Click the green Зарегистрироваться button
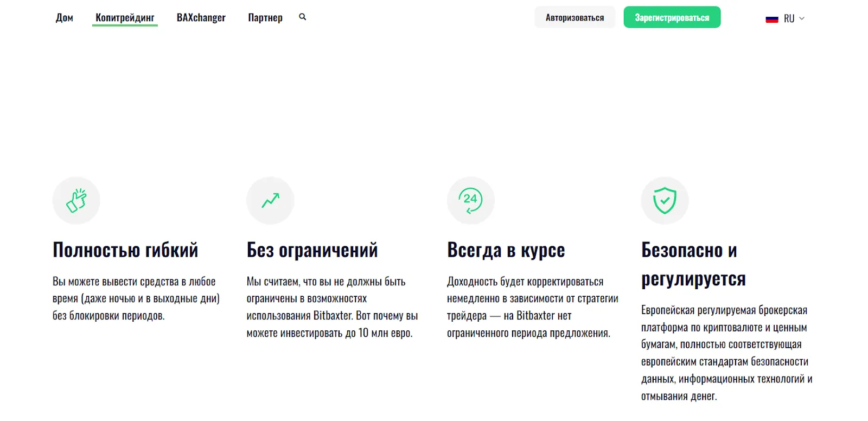This screenshot has width=868, height=421. 672,17
